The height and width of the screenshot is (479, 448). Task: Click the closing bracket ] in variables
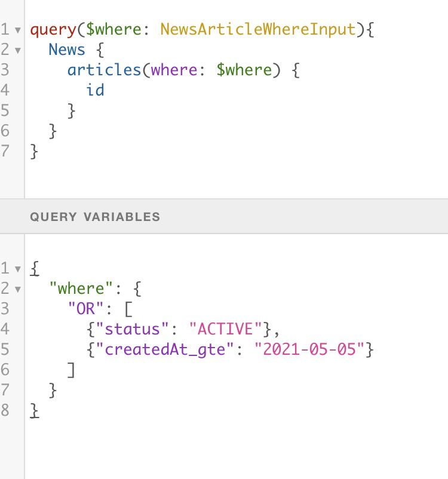tap(71, 370)
